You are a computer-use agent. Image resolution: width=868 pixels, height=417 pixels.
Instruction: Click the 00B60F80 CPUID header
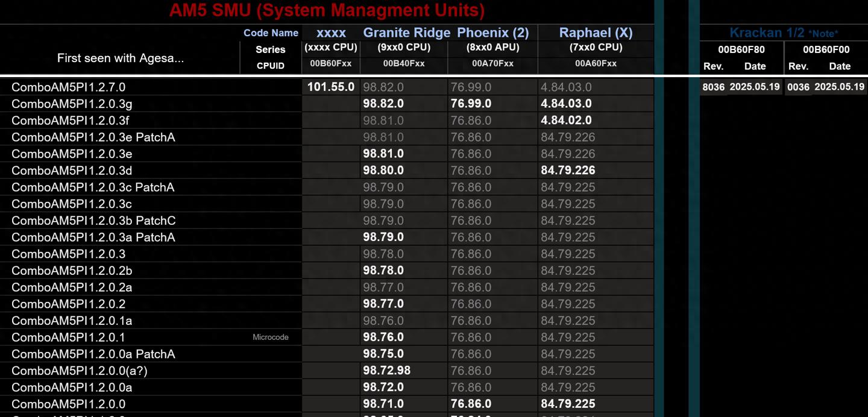tap(741, 49)
